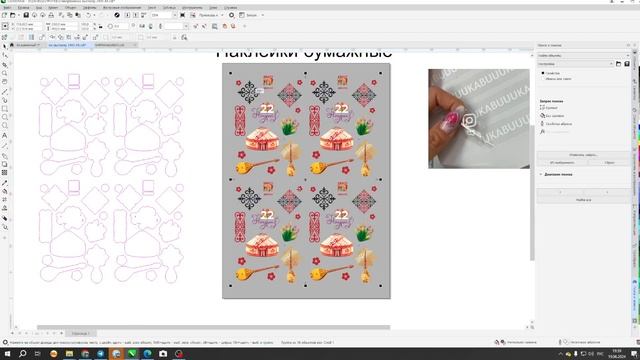Click the Copy icon in standard toolbar
Viewport: 640px width, 360px height.
coord(69,15)
